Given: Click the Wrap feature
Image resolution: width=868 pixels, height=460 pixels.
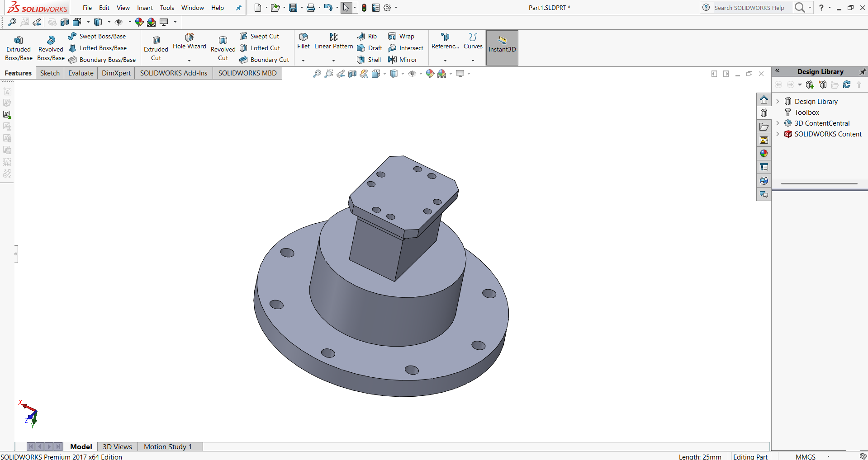Looking at the screenshot, I should click(x=401, y=36).
